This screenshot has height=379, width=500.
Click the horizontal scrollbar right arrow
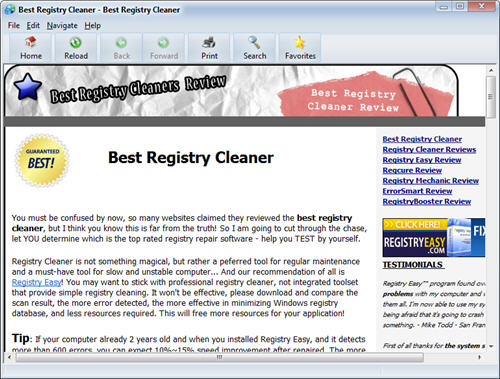click(479, 357)
